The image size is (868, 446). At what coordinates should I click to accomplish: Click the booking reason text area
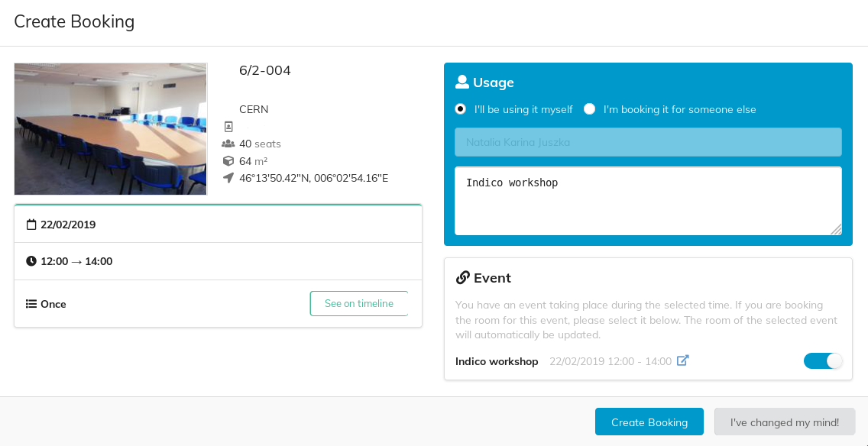tap(648, 201)
